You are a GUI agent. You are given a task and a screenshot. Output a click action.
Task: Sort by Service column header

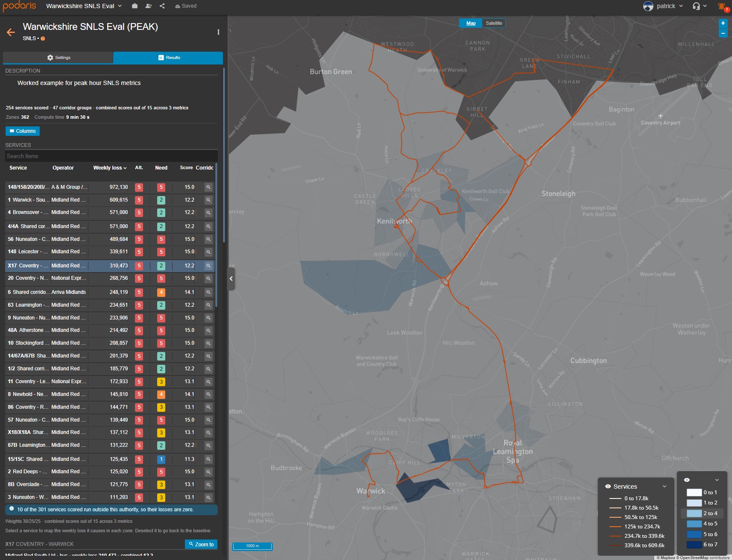18,168
